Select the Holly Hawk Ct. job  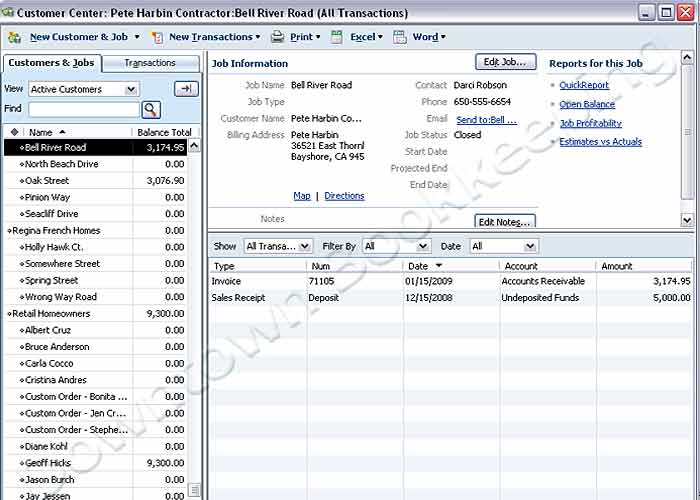96,247
